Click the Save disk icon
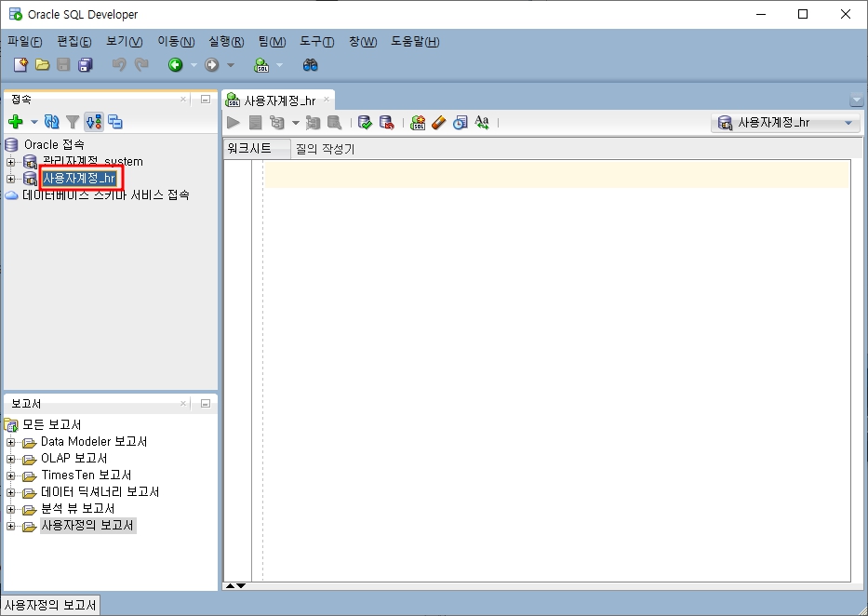868x616 pixels. [x=63, y=65]
